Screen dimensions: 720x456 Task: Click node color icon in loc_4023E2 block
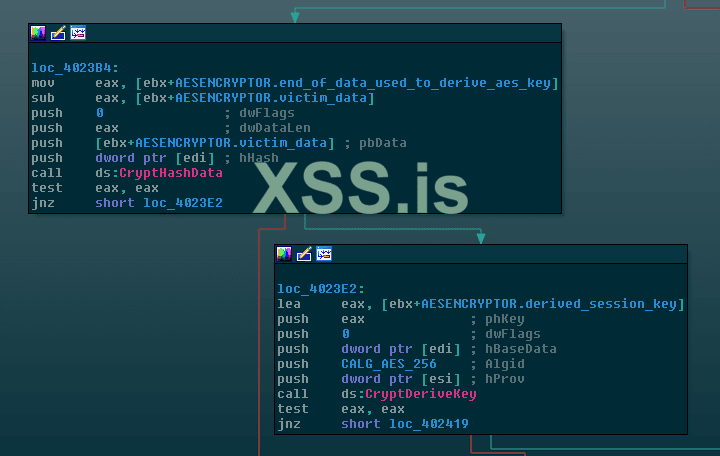coord(284,254)
